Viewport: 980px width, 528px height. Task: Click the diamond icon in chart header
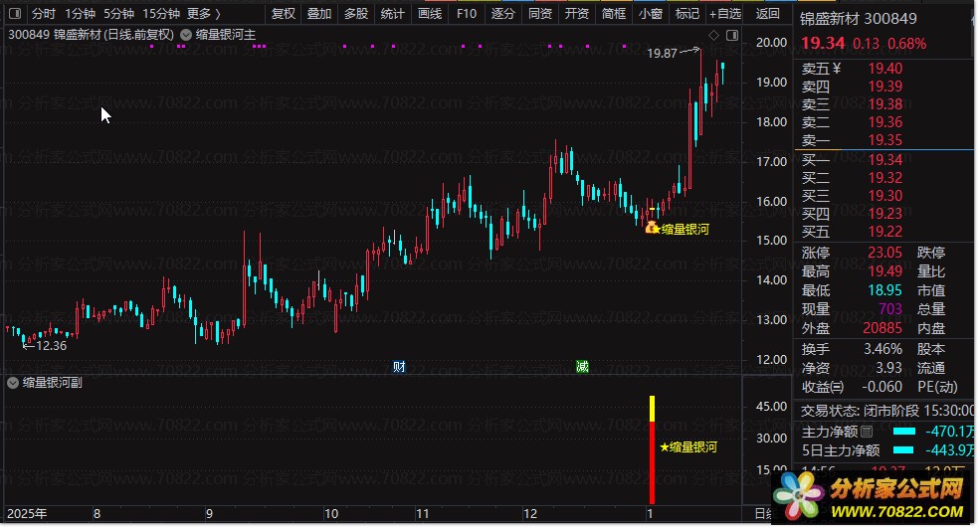tap(713, 36)
